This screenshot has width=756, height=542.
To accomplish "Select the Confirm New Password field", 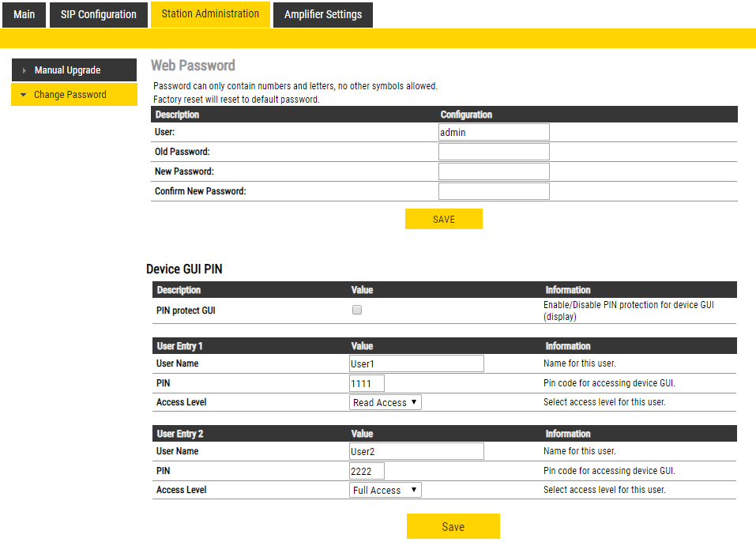I will (494, 191).
